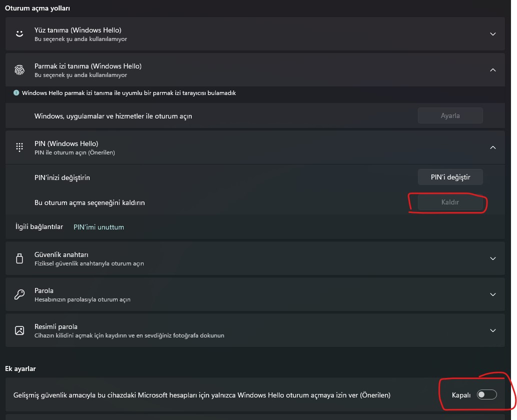Select the Yüz tanıma (Windows Hello) row
The height and width of the screenshot is (420, 517).
(250, 34)
